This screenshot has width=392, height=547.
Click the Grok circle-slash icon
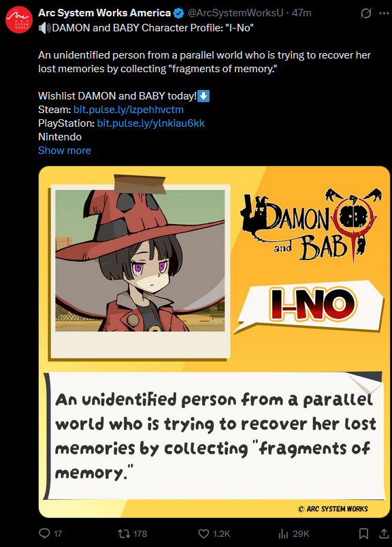[x=366, y=13]
